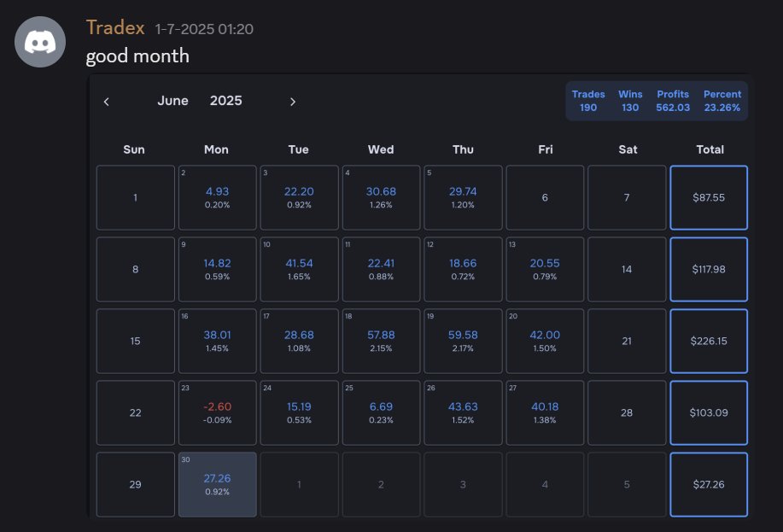
Task: Click the Discord avatar icon
Action: click(x=40, y=42)
